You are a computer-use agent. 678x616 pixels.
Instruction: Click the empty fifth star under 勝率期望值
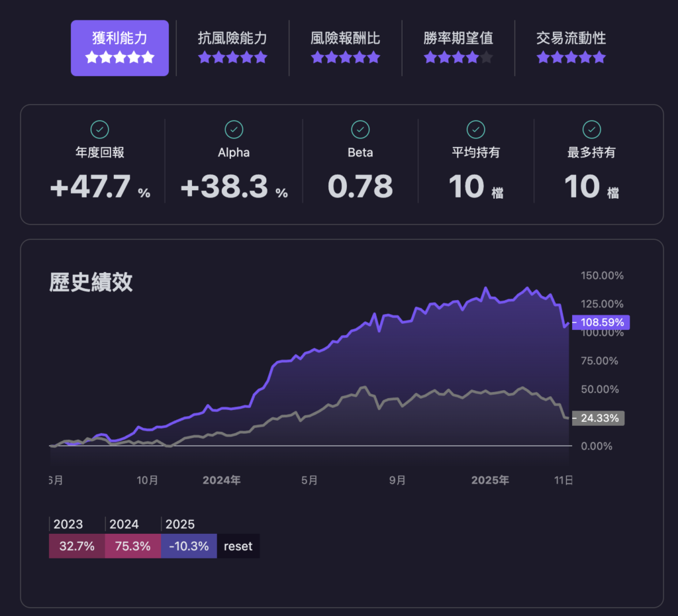tap(487, 57)
